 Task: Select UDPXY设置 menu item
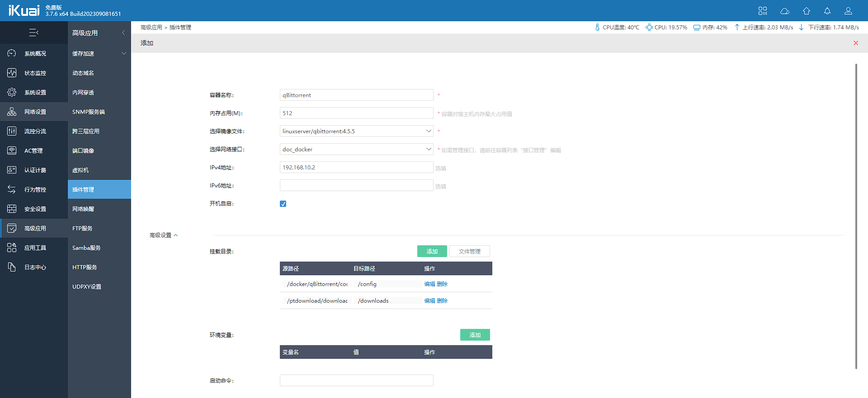(x=99, y=286)
